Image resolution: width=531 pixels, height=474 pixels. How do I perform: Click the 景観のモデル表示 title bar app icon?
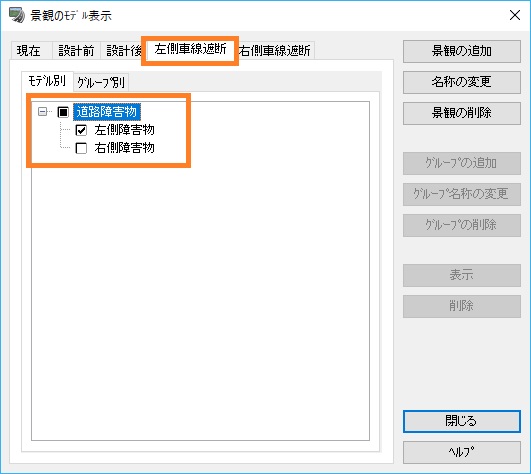coord(17,15)
